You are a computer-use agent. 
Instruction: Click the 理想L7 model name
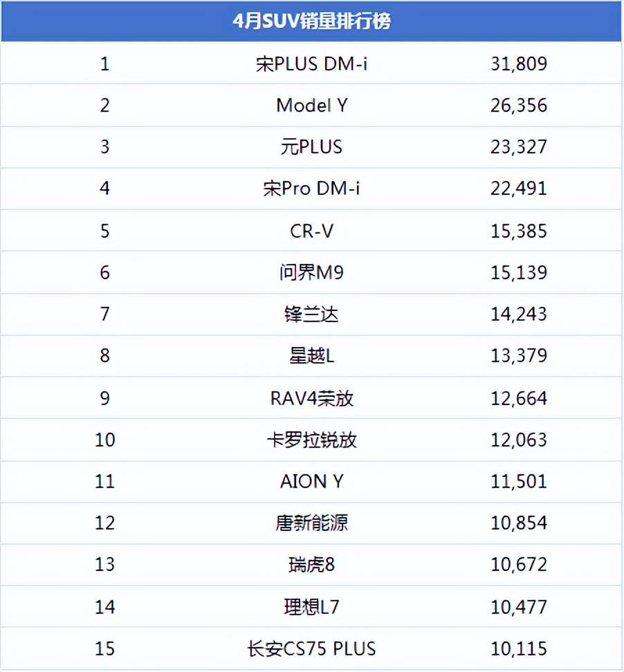(311, 607)
